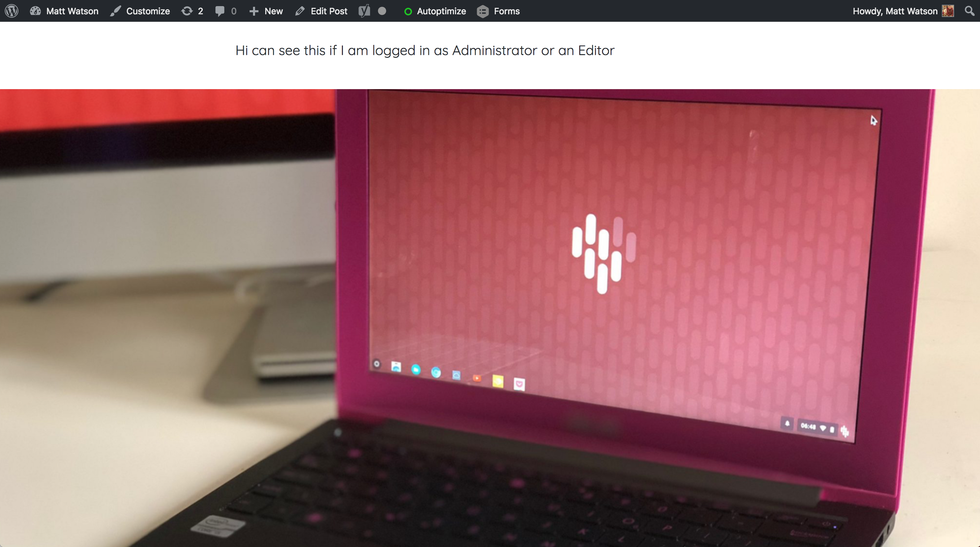Click the pending updates icon showing 2
The height and width of the screenshot is (547, 980).
pos(192,11)
